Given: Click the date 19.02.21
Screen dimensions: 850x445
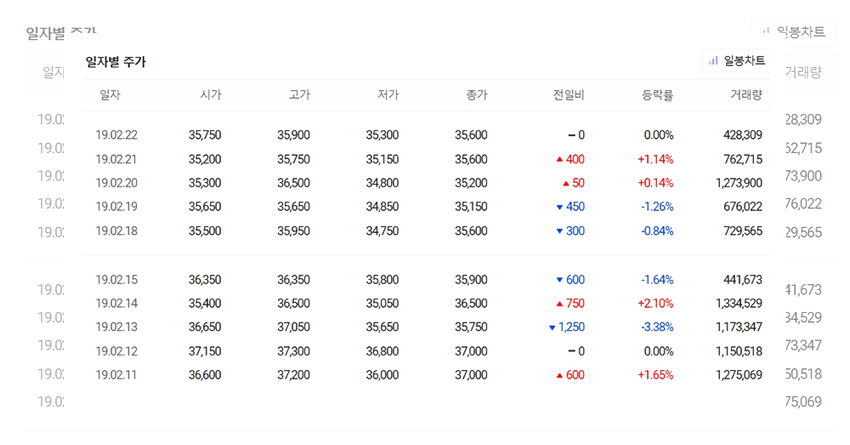Looking at the screenshot, I should pos(117,159).
